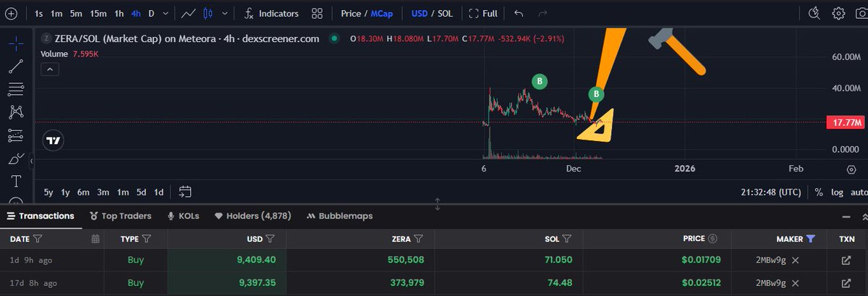Open the go to date calendar icon
Viewport: 868px width, 296px height.
pos(185,192)
